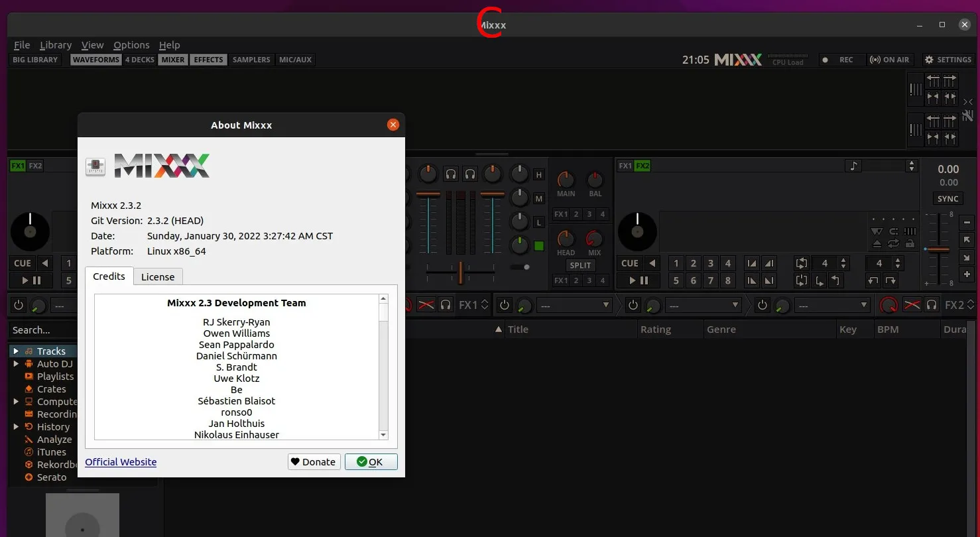The image size is (980, 537).
Task: Click the FX2 unit spinner arrows
Action: point(970,305)
